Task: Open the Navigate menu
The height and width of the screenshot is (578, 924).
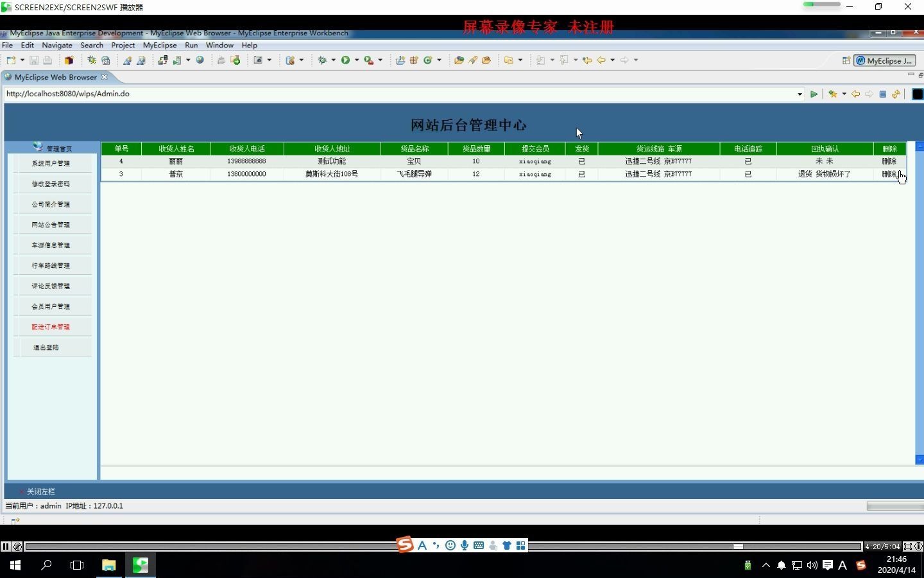Action: [x=57, y=46]
